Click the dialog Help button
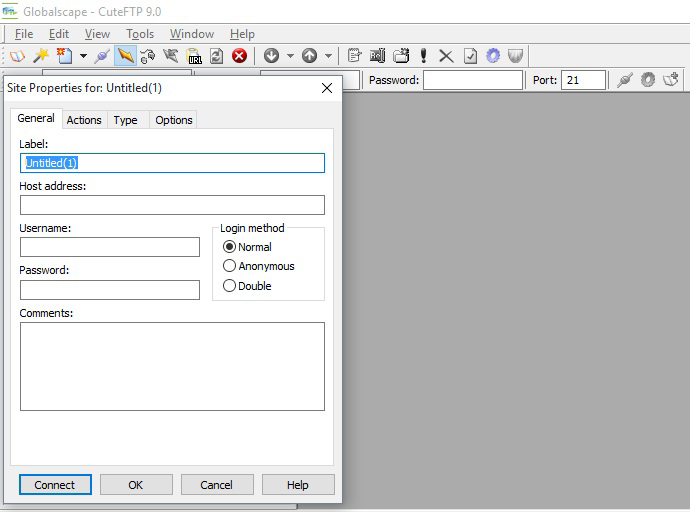The image size is (690, 512). [298, 485]
